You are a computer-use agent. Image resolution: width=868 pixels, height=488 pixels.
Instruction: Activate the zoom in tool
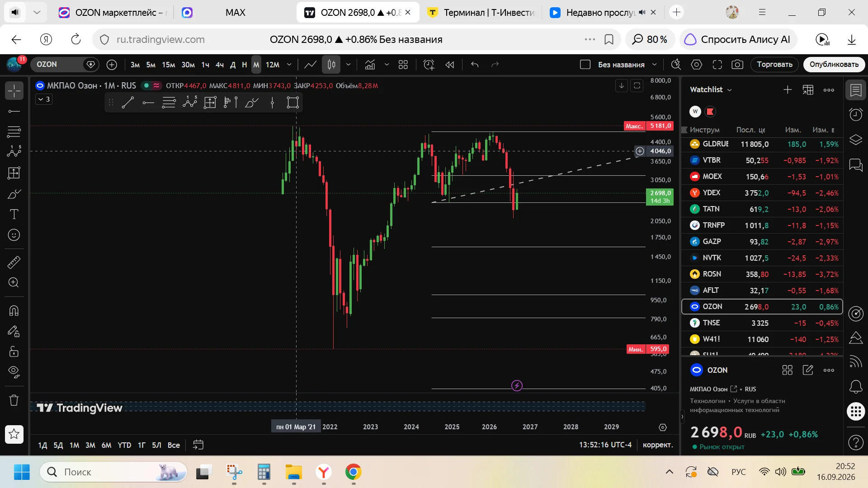tap(14, 283)
